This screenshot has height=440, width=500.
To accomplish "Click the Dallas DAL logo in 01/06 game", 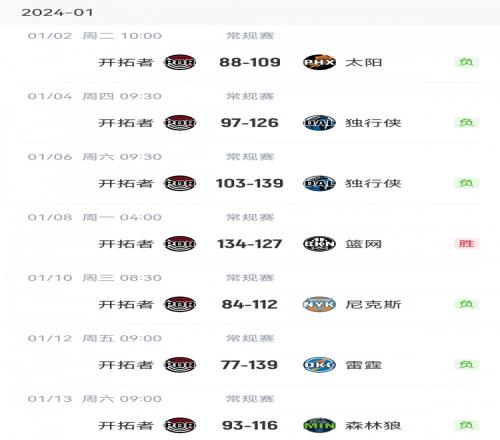I will tap(319, 183).
